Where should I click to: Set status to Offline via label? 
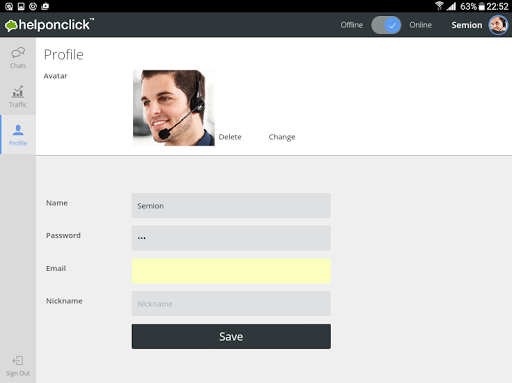(x=352, y=25)
